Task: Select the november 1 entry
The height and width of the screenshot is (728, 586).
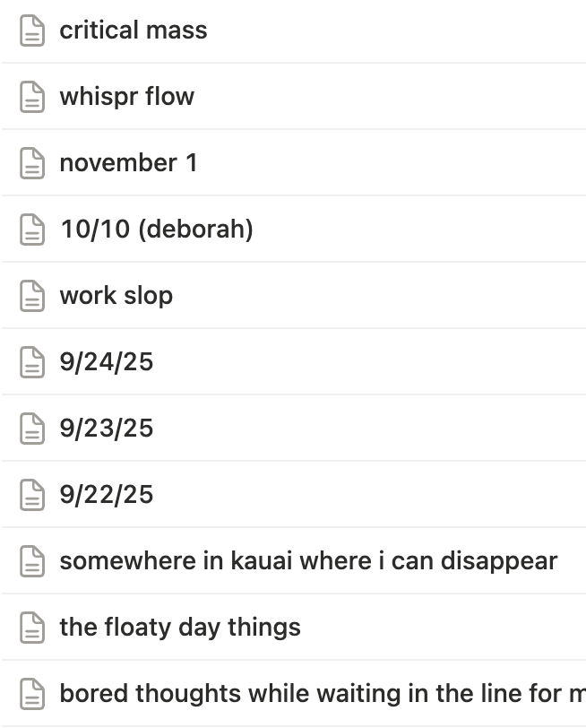Action: tap(128, 163)
